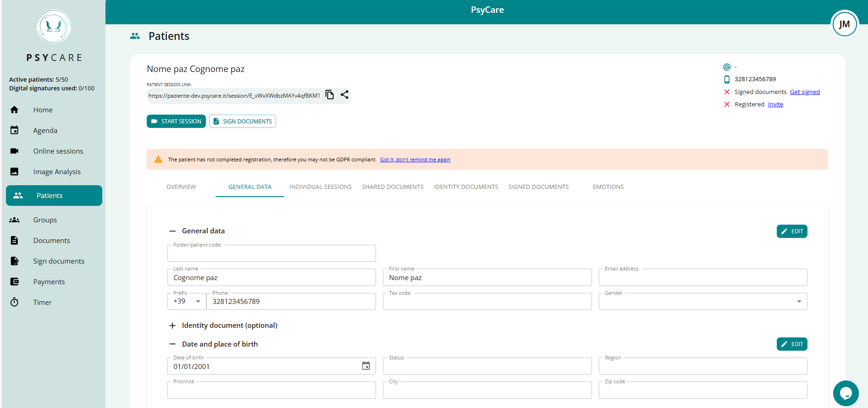The width and height of the screenshot is (868, 408).
Task: Start a session with the patient
Action: pyautogui.click(x=176, y=121)
